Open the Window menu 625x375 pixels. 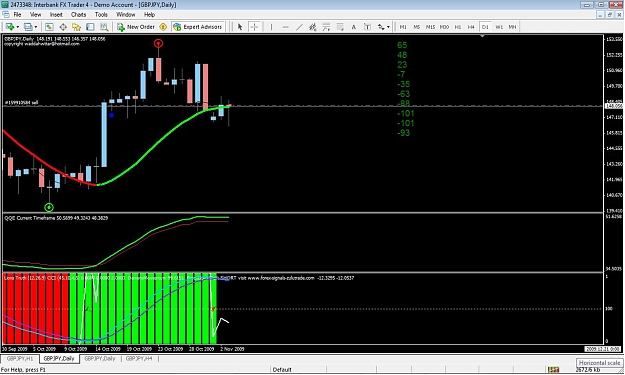click(x=126, y=14)
